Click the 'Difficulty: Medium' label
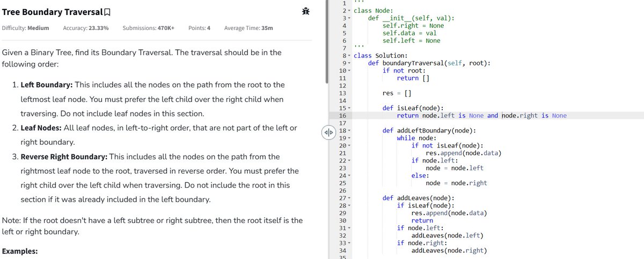644x259 pixels. 25,28
